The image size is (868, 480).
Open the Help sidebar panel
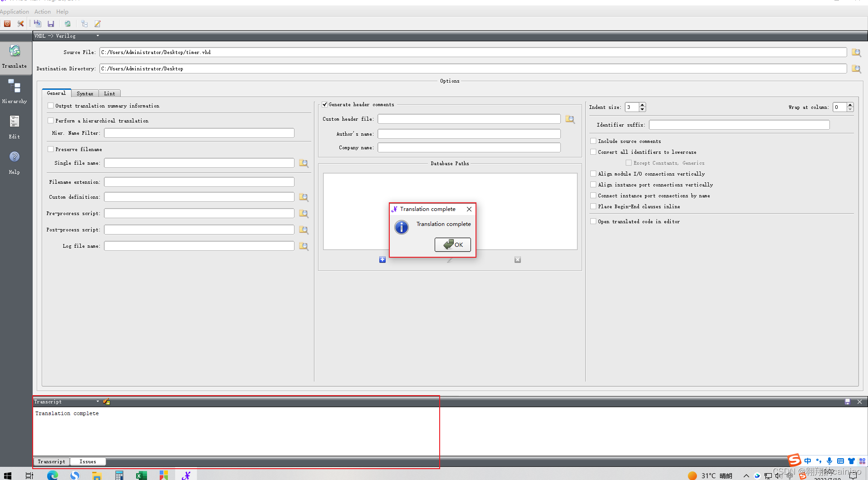(x=15, y=162)
